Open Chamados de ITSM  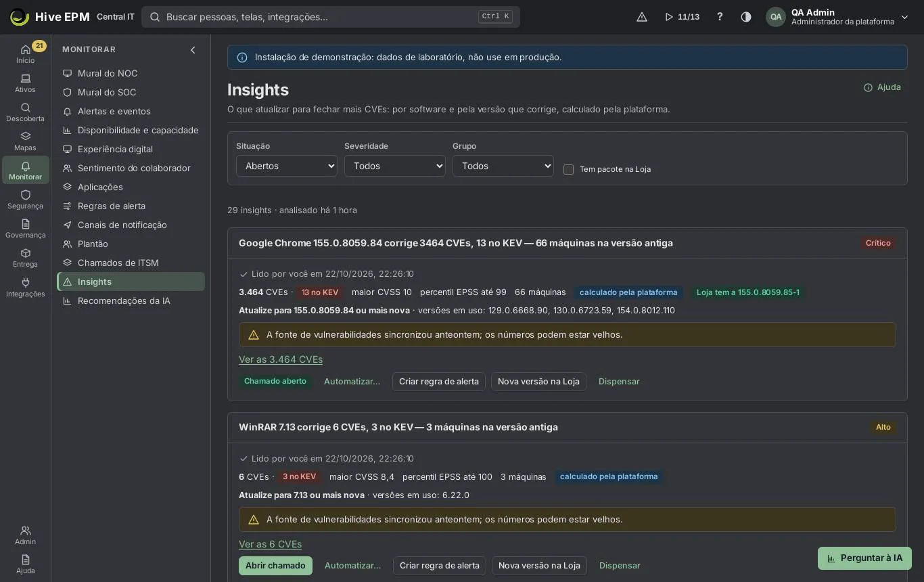click(x=131, y=263)
